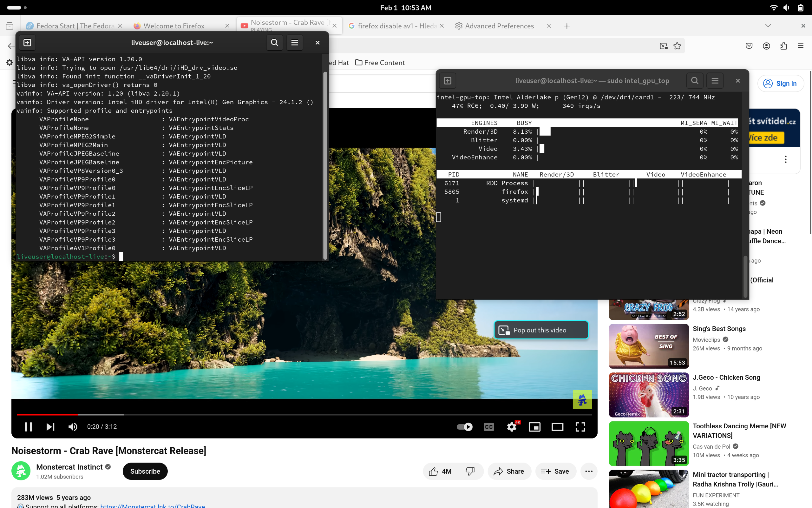This screenshot has width=812, height=508.
Task: Open the Firefox application hamburger menu
Action: (x=801, y=46)
